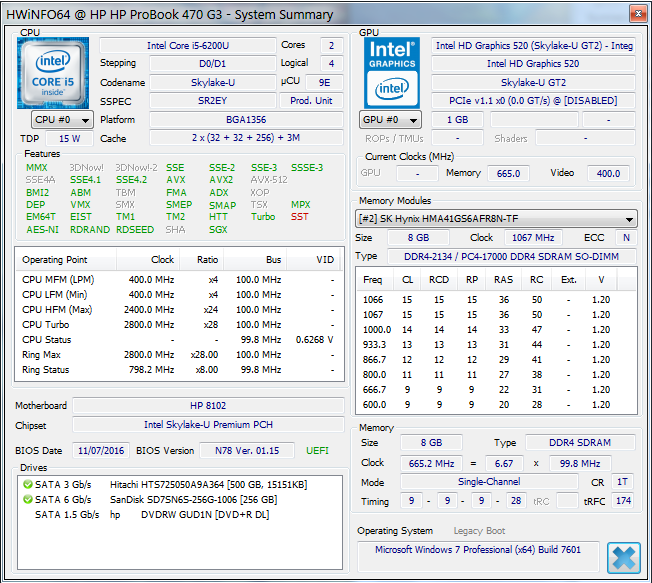Click the red SST feature label
Image resolution: width=652 pixels, height=583 pixels.
299,217
